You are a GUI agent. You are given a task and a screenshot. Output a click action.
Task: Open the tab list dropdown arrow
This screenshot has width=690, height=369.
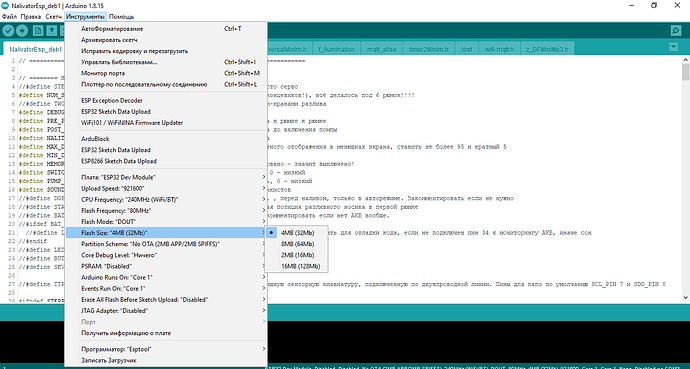(x=673, y=47)
